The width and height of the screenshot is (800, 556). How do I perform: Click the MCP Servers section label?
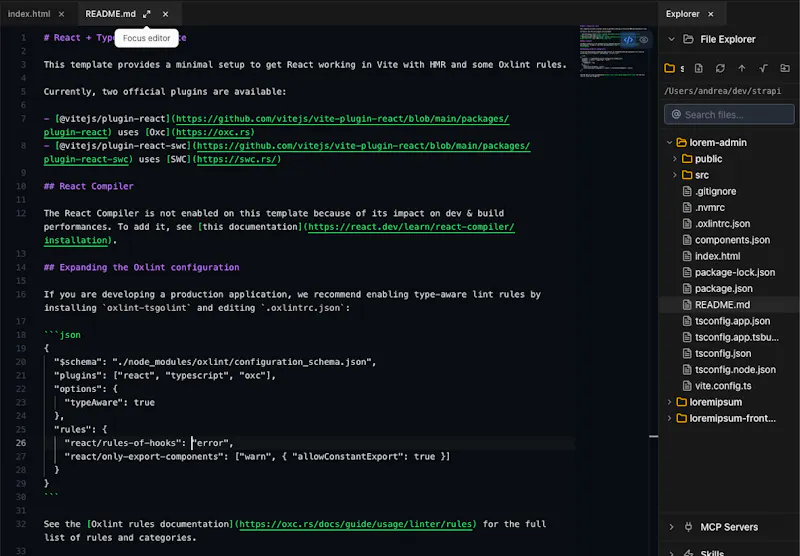tap(729, 527)
